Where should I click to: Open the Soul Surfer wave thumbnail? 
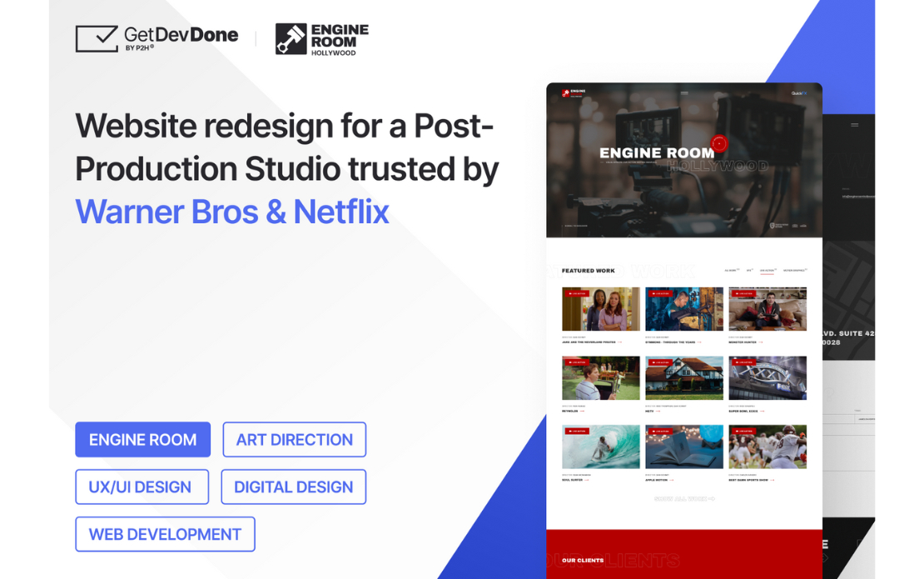point(600,447)
